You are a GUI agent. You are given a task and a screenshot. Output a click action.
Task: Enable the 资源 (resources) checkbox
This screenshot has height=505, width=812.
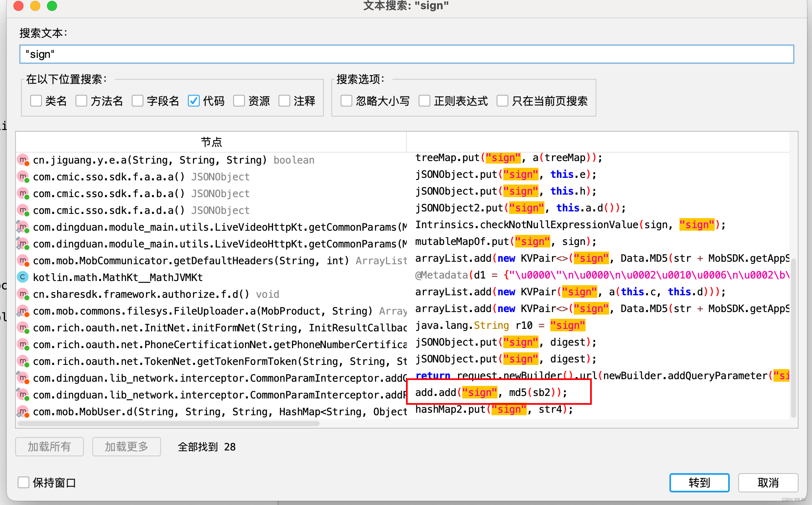coord(239,101)
